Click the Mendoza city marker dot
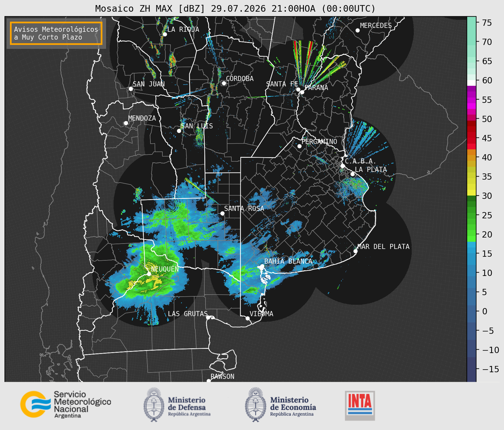The width and height of the screenshot is (504, 430). [126, 123]
